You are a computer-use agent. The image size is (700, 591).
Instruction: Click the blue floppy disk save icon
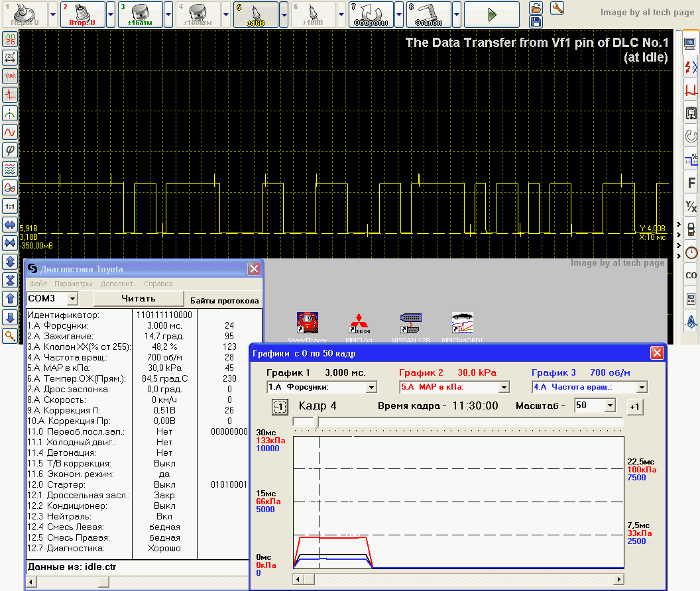click(536, 22)
